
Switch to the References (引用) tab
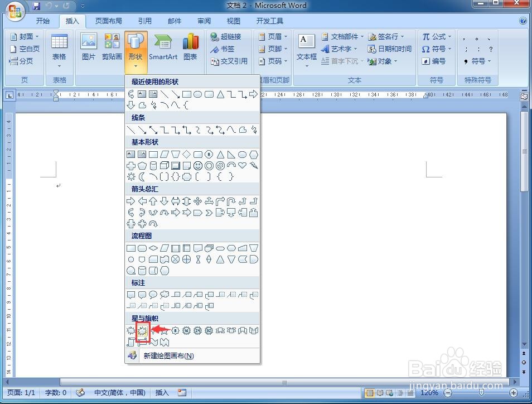[x=145, y=21]
